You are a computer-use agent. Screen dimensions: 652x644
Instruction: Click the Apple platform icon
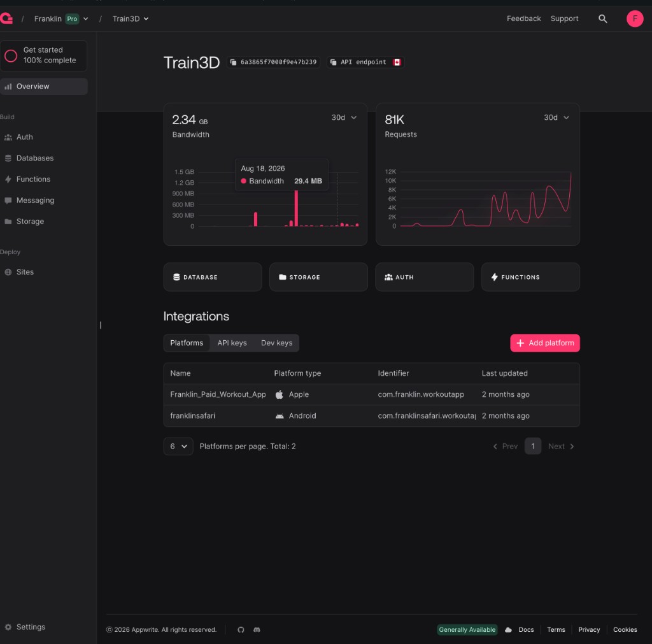[280, 394]
